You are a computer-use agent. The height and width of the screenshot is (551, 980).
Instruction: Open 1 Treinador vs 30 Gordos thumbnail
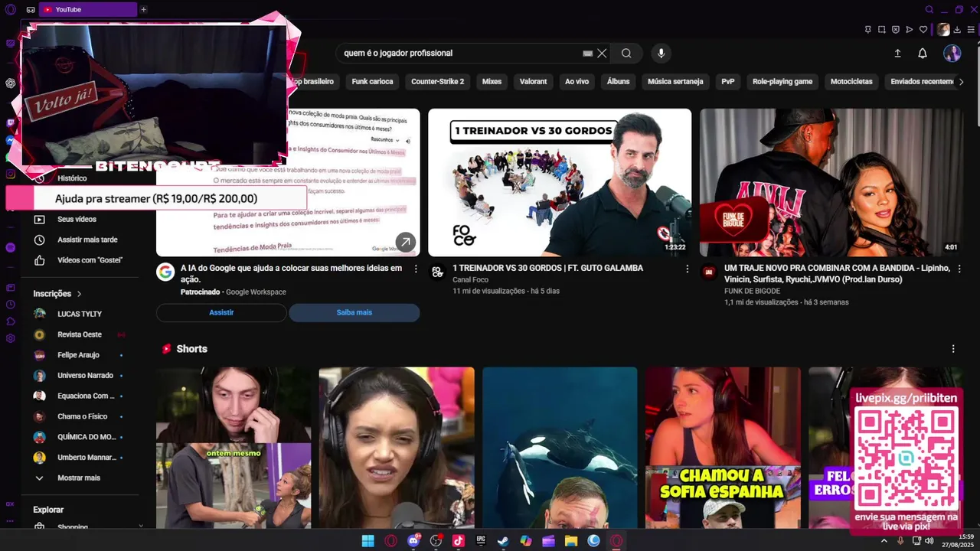click(560, 182)
